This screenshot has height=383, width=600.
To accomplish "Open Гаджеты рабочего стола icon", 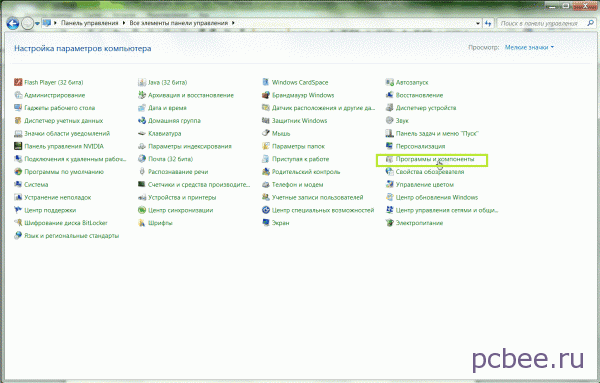I will pyautogui.click(x=18, y=108).
